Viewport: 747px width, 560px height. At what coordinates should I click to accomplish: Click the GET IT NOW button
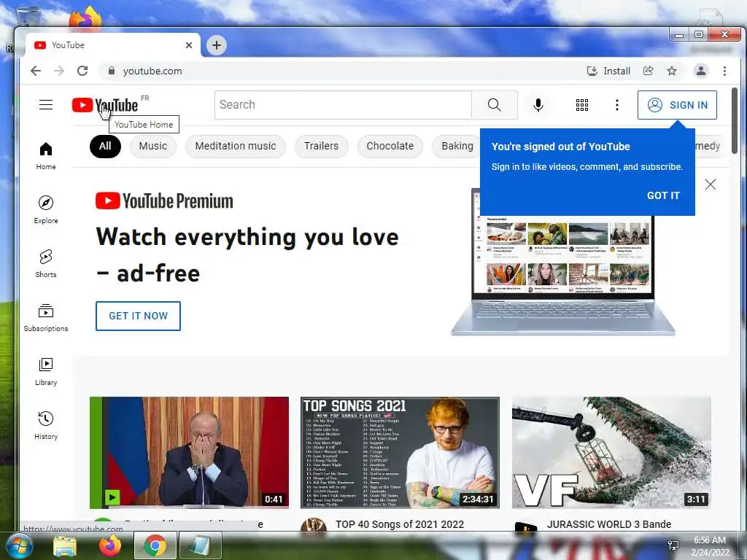click(138, 316)
